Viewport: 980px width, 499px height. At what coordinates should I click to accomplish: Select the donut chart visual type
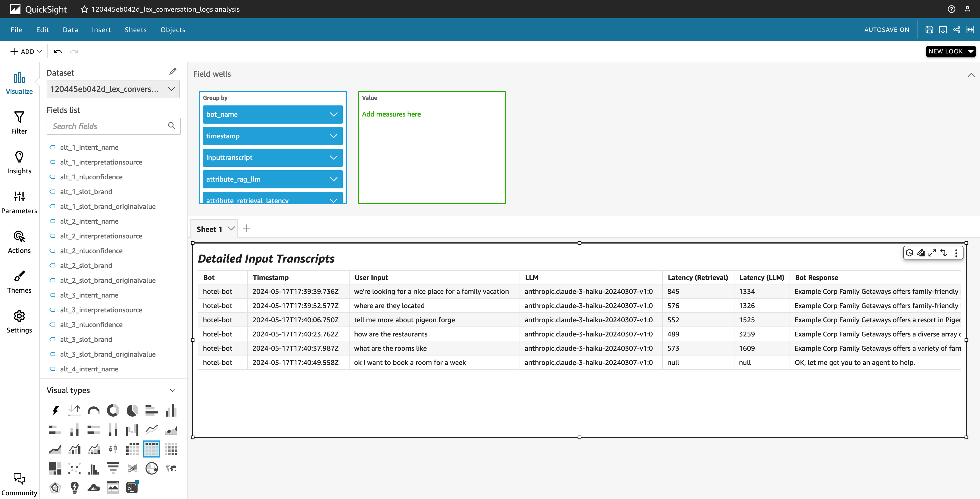click(x=113, y=410)
